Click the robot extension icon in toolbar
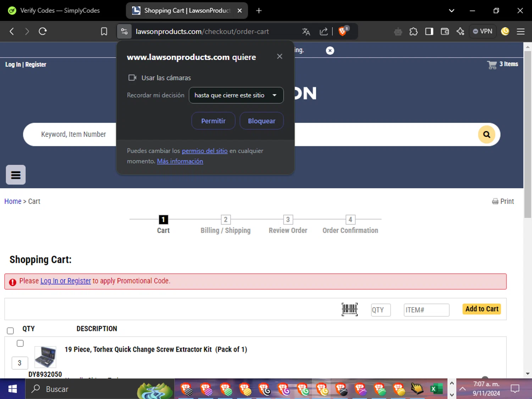532x399 pixels. tap(398, 32)
